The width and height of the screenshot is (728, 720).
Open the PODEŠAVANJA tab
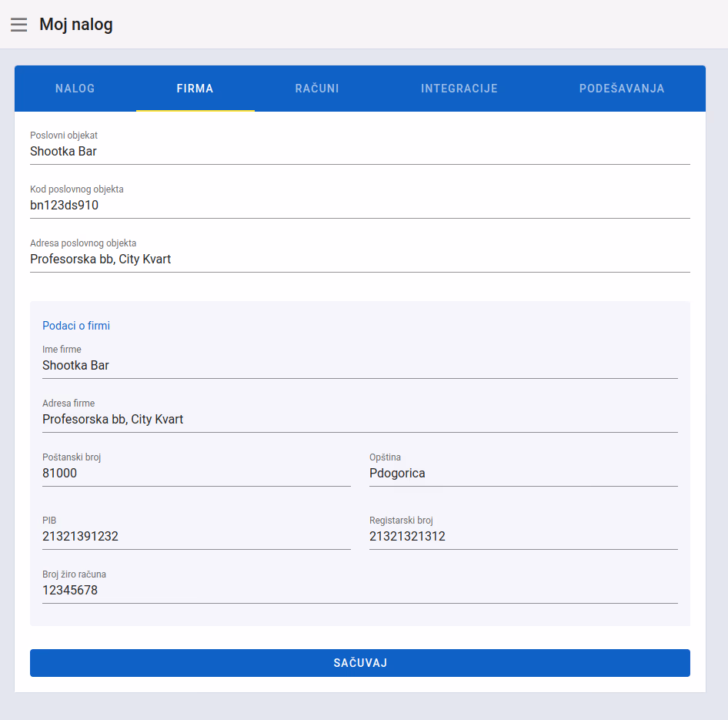(622, 89)
